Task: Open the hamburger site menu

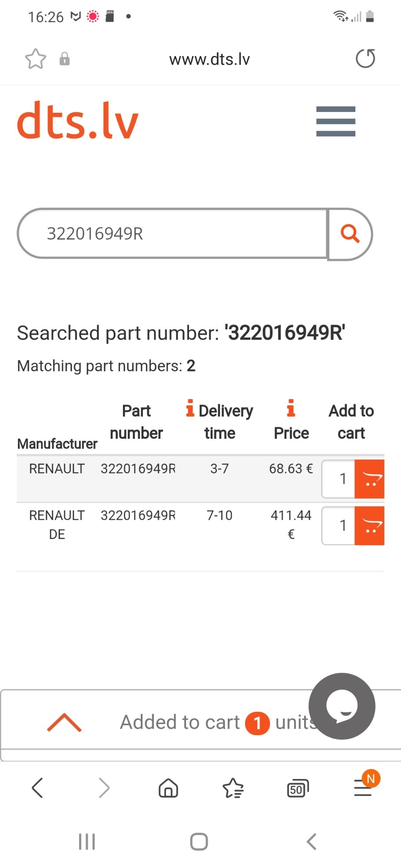Action: (335, 121)
